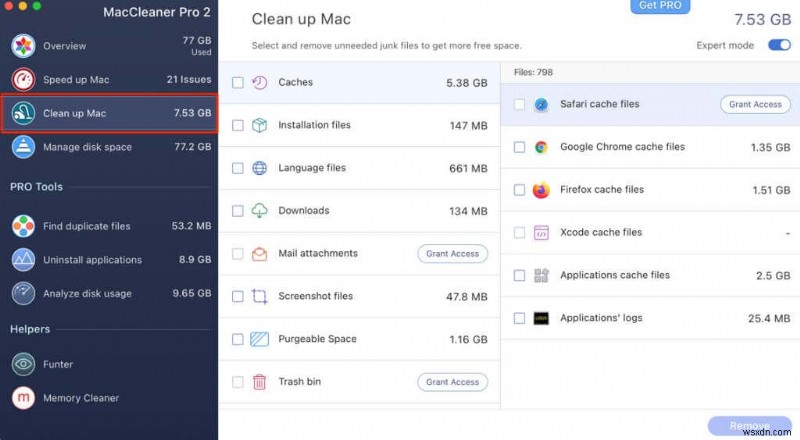The width and height of the screenshot is (800, 440).
Task: Click the Safari compass icon
Action: point(541,105)
